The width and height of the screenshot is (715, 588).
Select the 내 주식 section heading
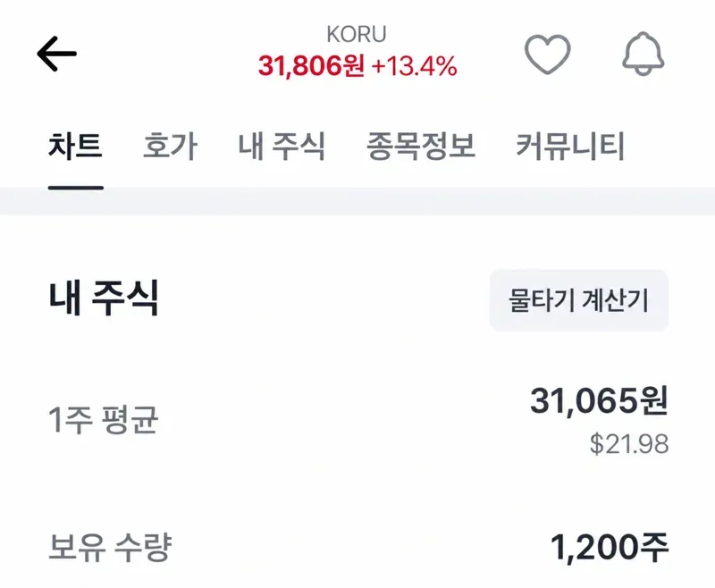coord(104,298)
